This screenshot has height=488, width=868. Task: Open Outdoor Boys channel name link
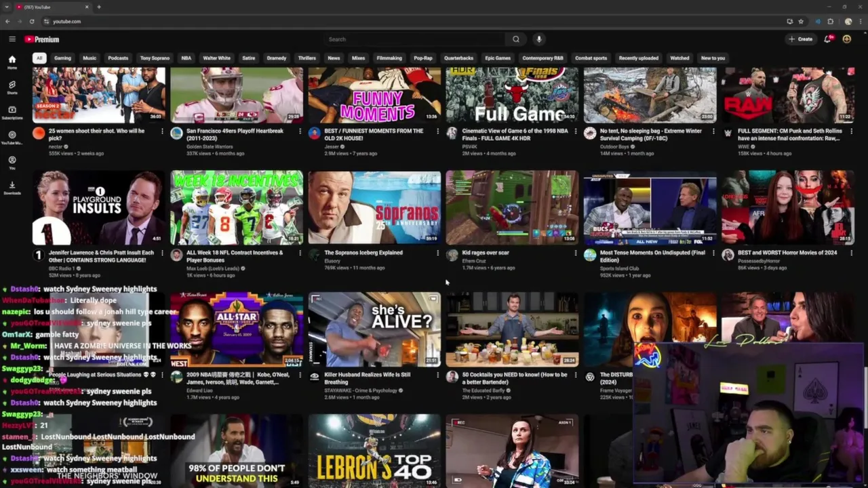point(616,146)
